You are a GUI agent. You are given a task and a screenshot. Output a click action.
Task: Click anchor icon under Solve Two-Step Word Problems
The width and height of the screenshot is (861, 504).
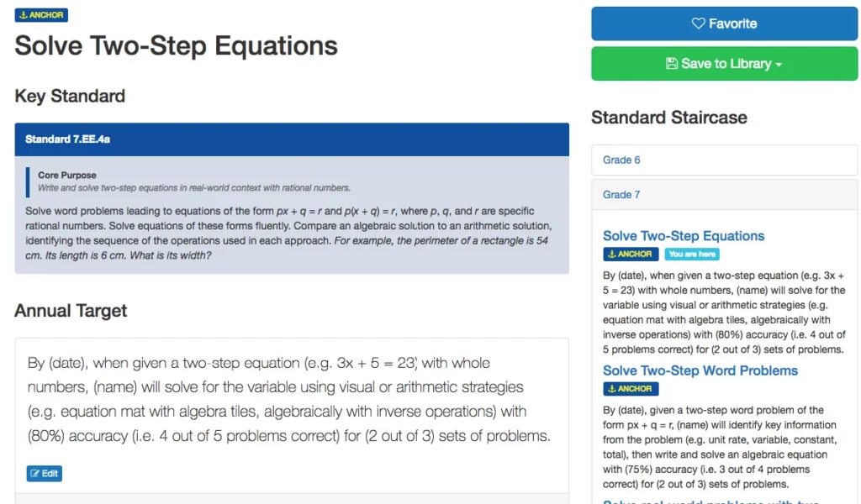(610, 389)
